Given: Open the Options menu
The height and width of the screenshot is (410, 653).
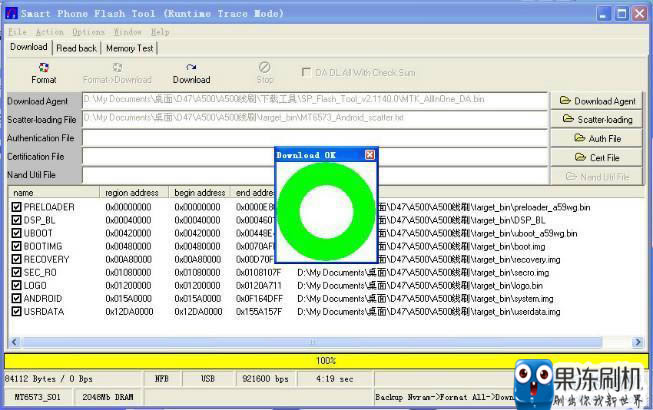Looking at the screenshot, I should coord(88,32).
